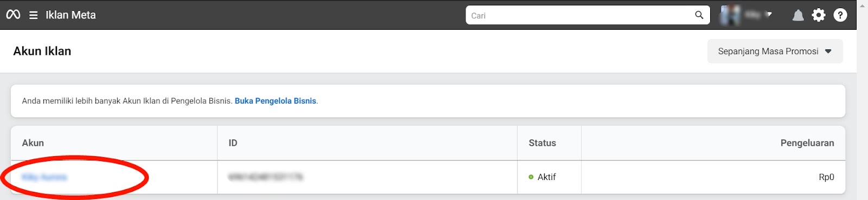Image resolution: width=868 pixels, height=200 pixels.
Task: Open the notifications bell
Action: (797, 15)
